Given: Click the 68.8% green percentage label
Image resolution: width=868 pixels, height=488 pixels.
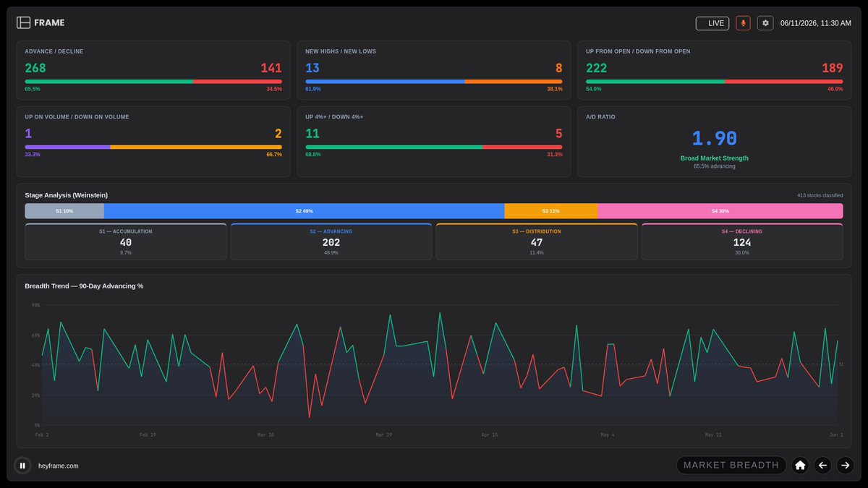Looking at the screenshot, I should tap(313, 154).
